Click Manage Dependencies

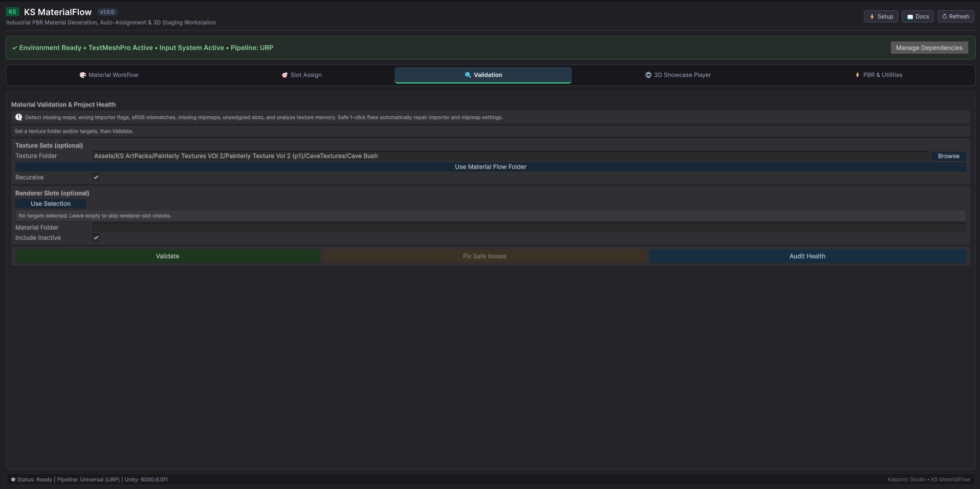(929, 48)
